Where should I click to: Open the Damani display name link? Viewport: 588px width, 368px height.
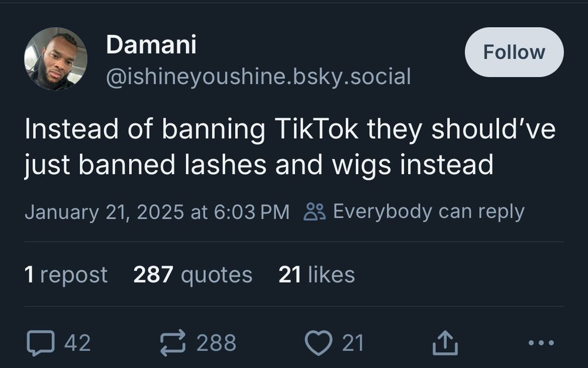coord(151,44)
